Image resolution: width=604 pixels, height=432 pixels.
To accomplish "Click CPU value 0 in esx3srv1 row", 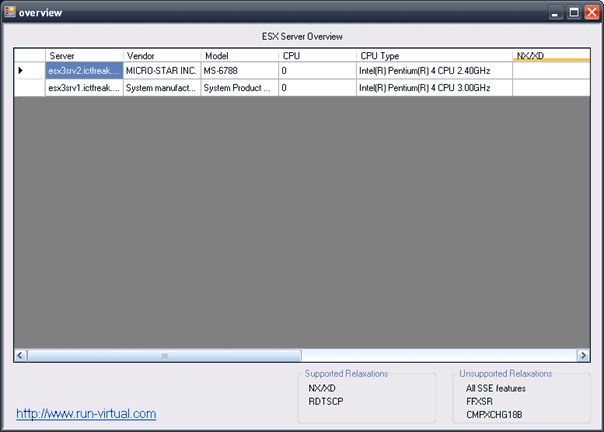I will click(317, 88).
